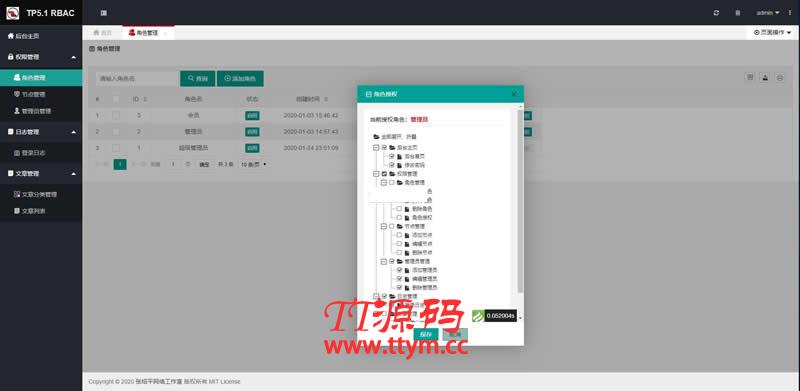The height and width of the screenshot is (391, 800).
Task: Click the refresh icon in top bar
Action: [x=716, y=13]
